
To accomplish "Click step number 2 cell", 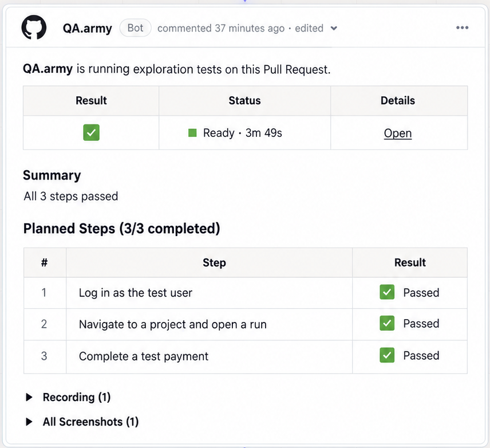I will [44, 324].
